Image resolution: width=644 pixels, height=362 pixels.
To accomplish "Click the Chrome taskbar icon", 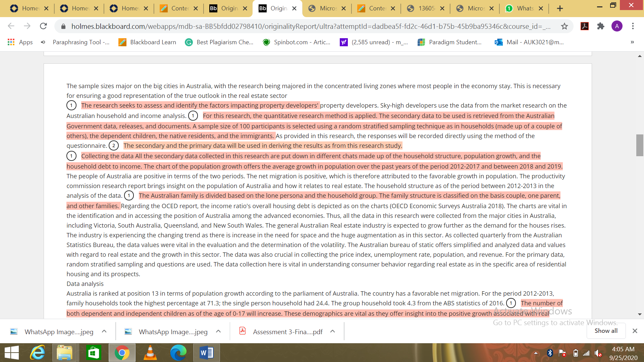I will tap(122, 353).
